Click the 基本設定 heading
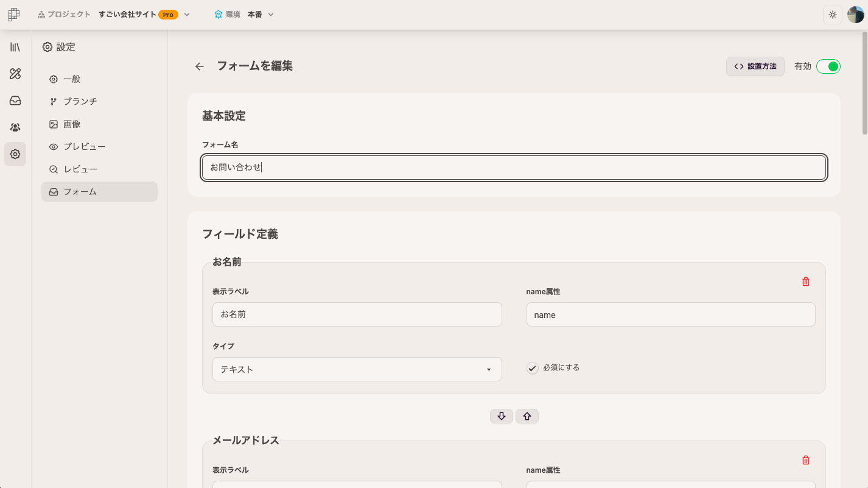The height and width of the screenshot is (488, 868). coord(224,116)
